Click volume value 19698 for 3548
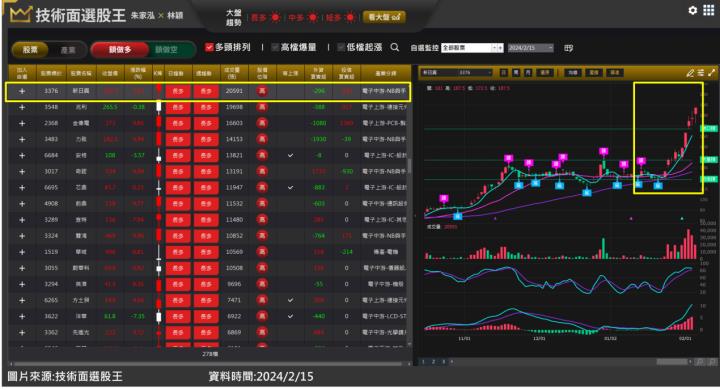This screenshot has height=390, width=720. coord(234,107)
